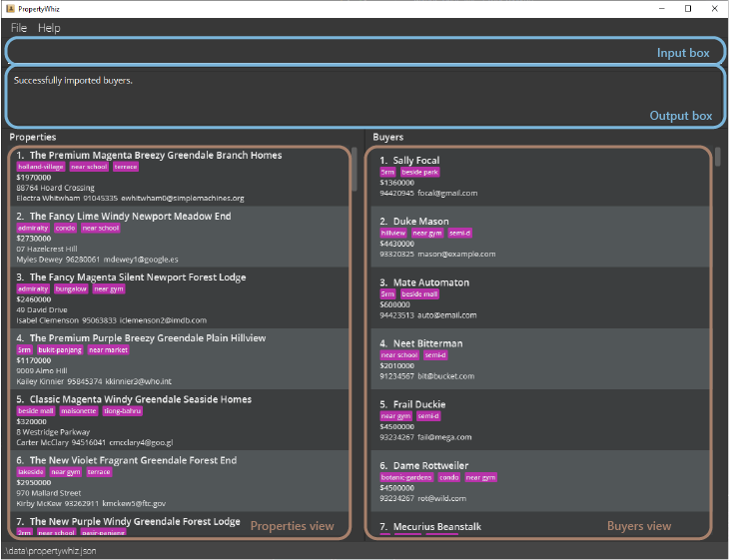Click buyer budget $4430000
This screenshot has width=729, height=560.
(397, 244)
